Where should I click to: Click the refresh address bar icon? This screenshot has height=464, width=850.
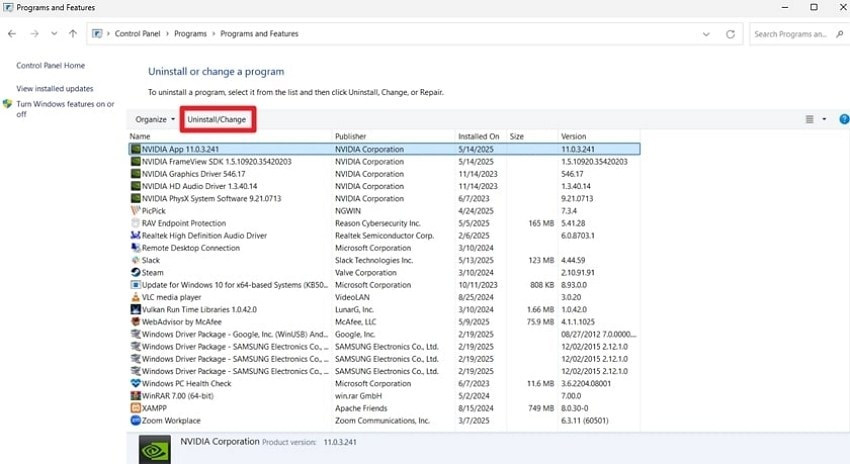730,34
